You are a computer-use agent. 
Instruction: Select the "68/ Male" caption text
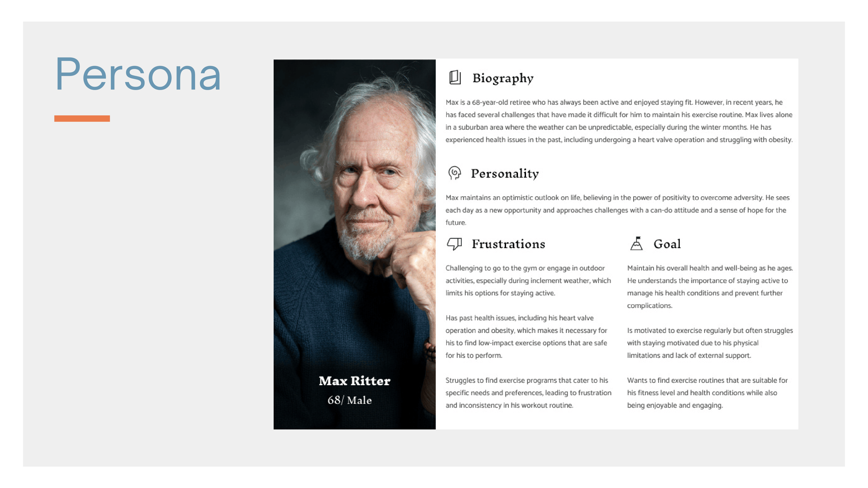tap(349, 400)
